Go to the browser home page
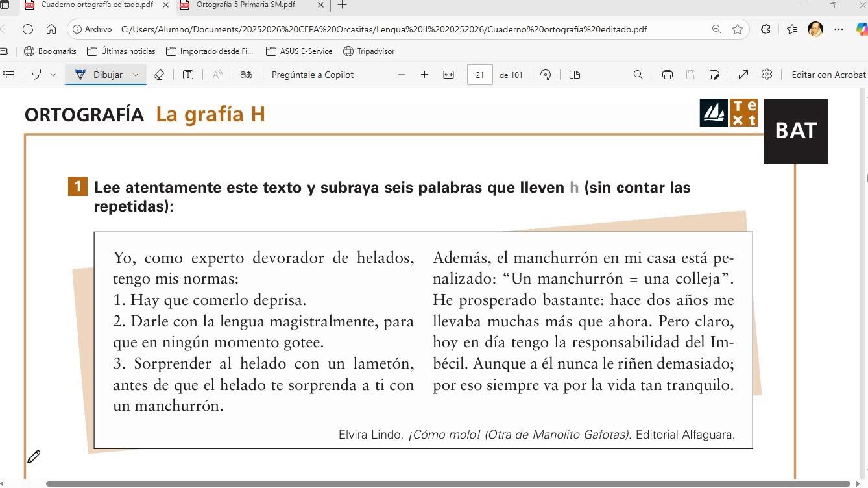868x488 pixels. 51,29
